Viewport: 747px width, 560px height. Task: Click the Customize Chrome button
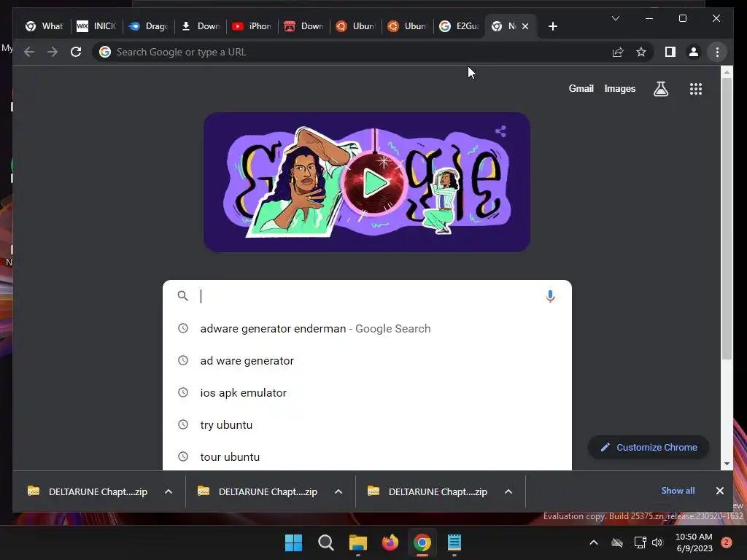pos(649,447)
